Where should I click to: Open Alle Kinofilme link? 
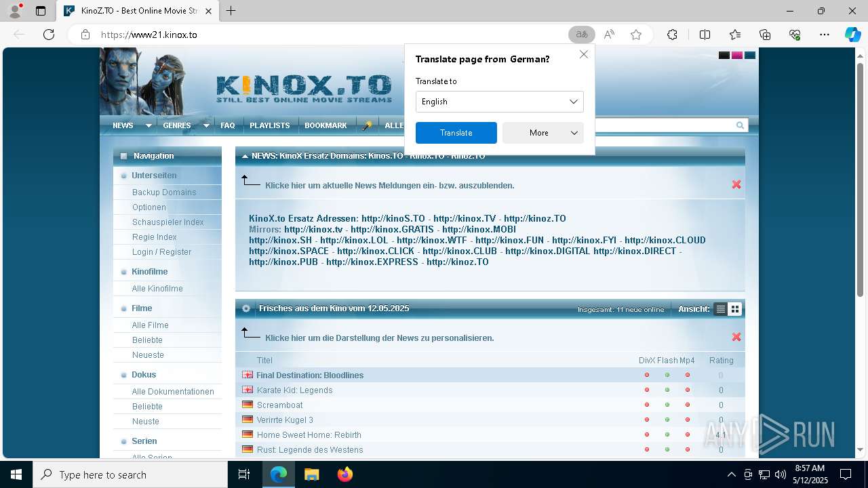click(x=157, y=289)
